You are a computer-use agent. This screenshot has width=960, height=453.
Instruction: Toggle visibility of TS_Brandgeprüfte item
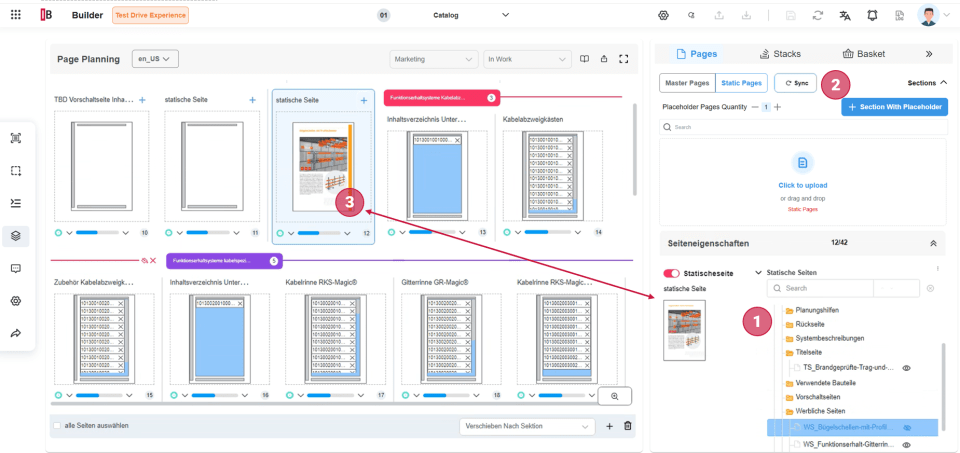point(906,368)
